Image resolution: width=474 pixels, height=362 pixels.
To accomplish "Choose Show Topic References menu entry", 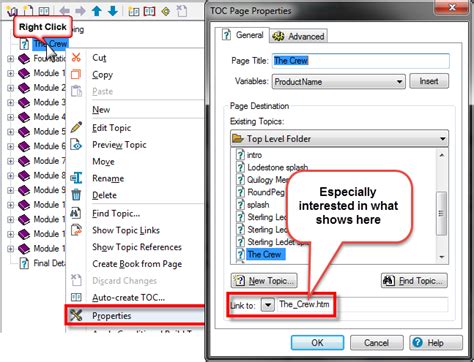I will tap(137, 247).
